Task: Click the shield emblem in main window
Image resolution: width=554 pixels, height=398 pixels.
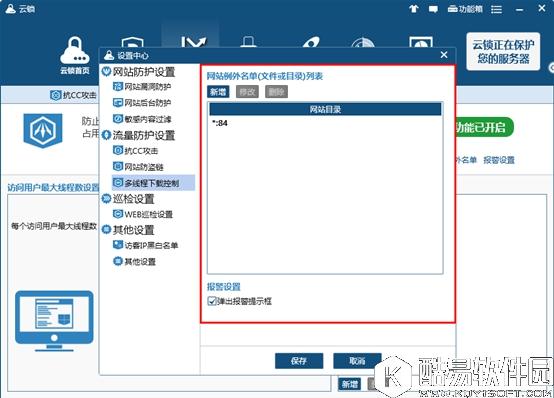Action: 43,130
